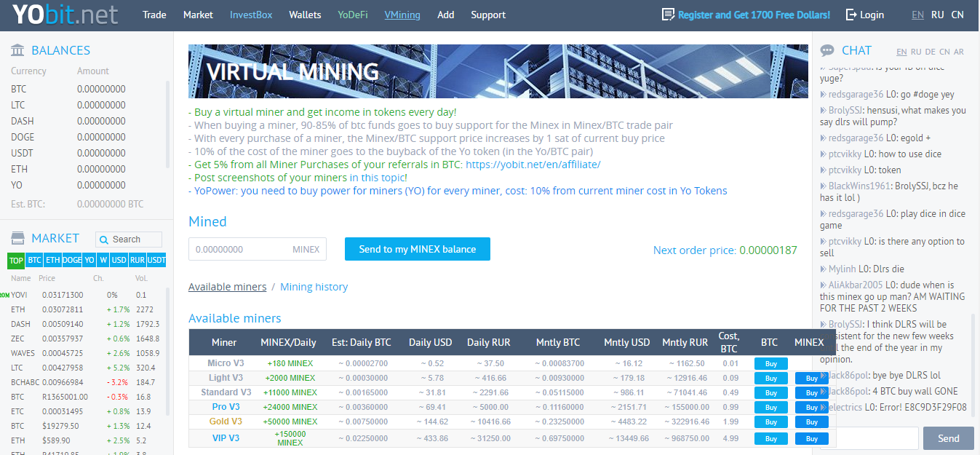Switch site language to RU in header
The width and height of the screenshot is (980, 455).
click(938, 15)
